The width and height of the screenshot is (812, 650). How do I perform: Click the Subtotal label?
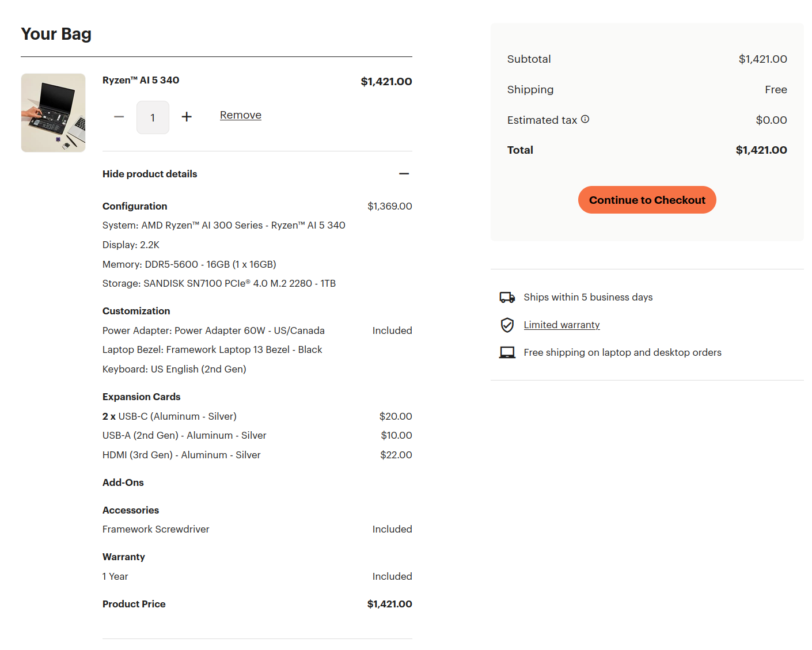click(529, 59)
